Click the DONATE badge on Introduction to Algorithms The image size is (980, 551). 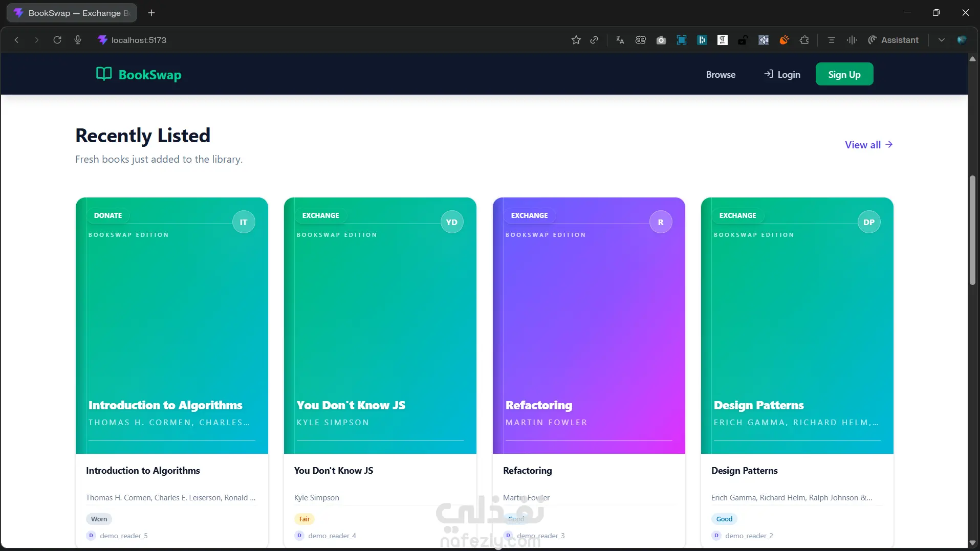point(108,215)
